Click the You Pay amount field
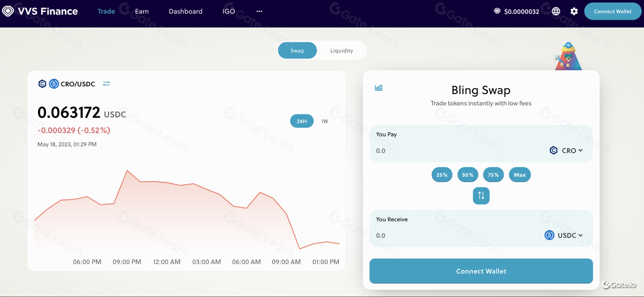The image size is (644, 297). [451, 151]
